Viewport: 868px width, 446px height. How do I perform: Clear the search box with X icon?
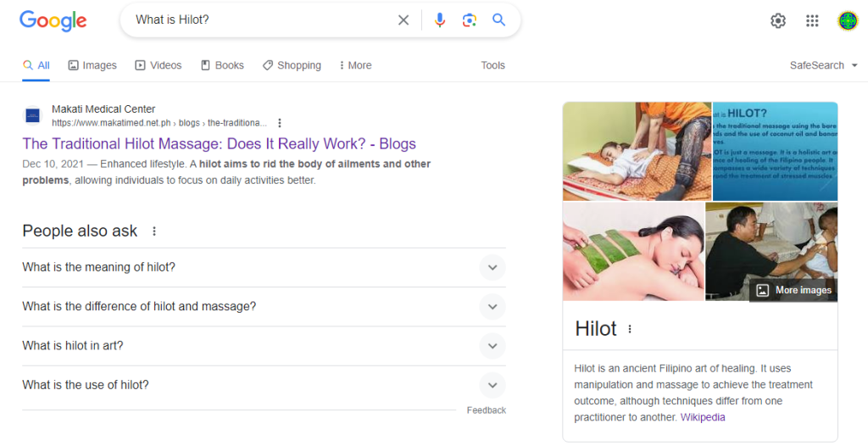click(403, 20)
